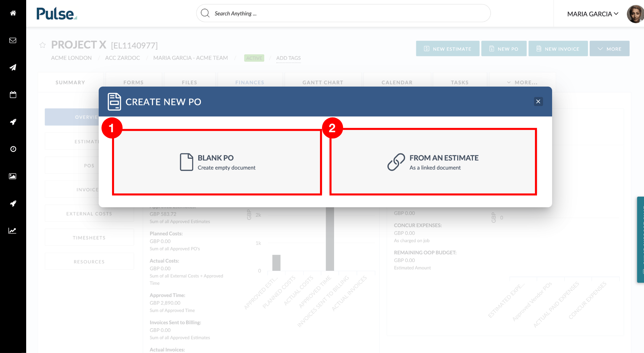Switch to the Gantt Chart tab

pyautogui.click(x=323, y=82)
